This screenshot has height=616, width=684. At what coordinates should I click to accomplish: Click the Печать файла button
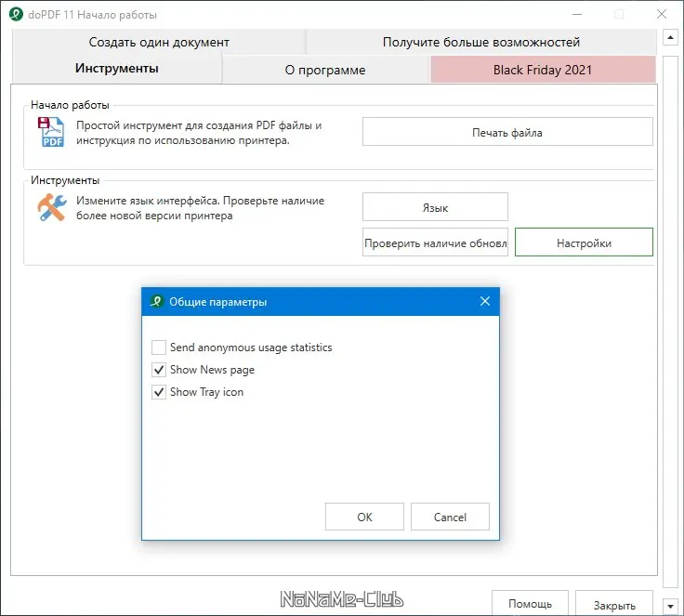507,132
